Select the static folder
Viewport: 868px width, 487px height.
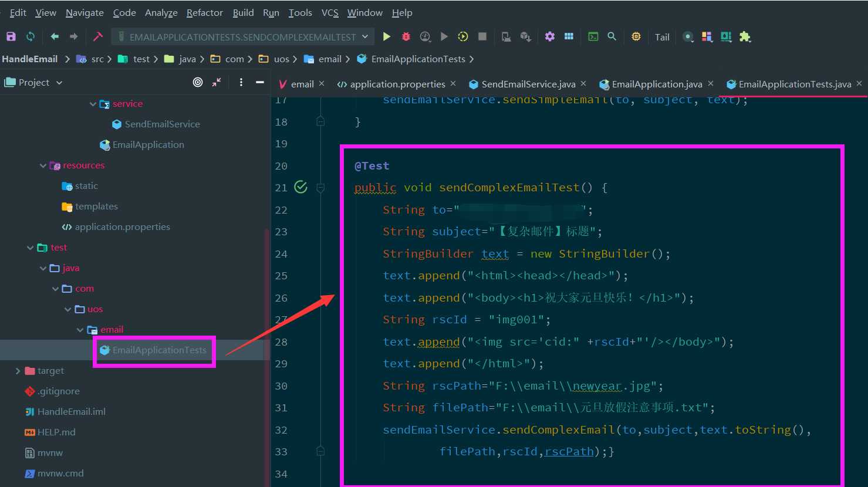[86, 186]
